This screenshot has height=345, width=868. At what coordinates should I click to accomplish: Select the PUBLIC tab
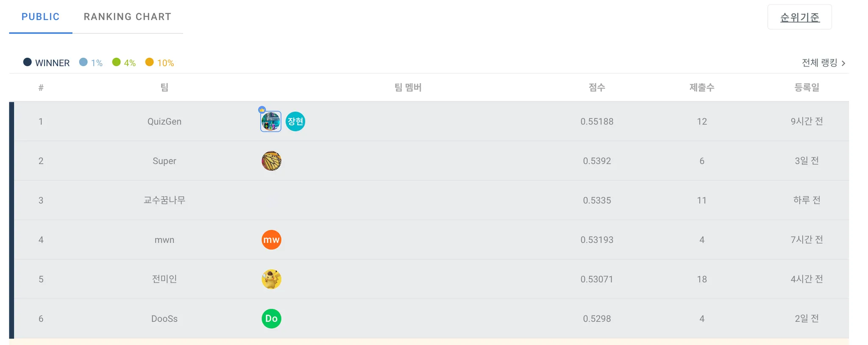[41, 17]
